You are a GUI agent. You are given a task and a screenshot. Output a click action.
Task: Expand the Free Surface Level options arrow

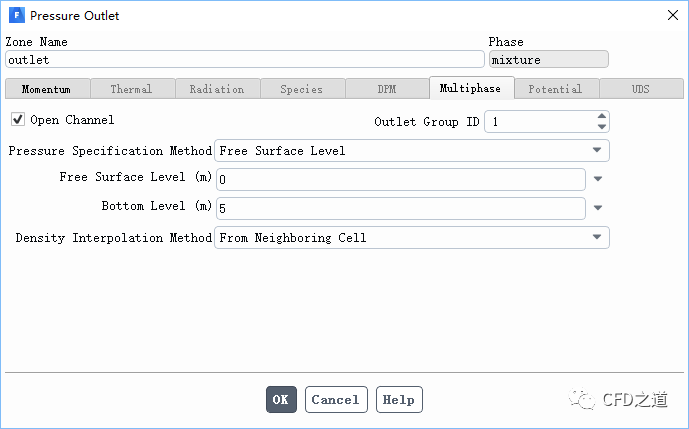point(598,180)
